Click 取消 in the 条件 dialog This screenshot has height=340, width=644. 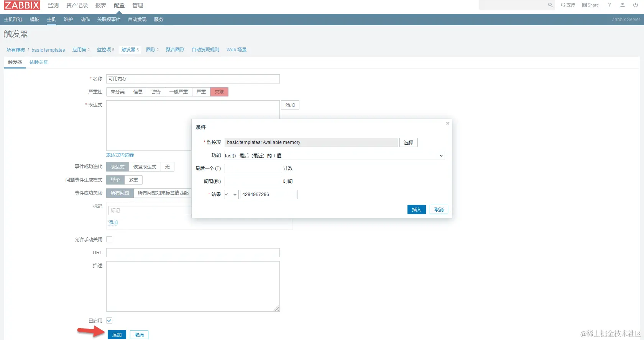tap(439, 210)
